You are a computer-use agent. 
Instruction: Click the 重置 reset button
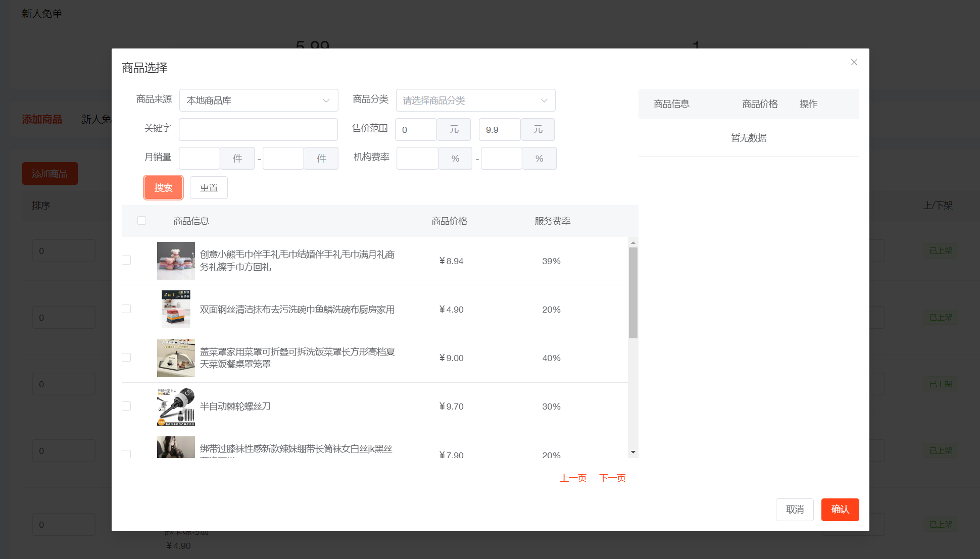point(209,188)
